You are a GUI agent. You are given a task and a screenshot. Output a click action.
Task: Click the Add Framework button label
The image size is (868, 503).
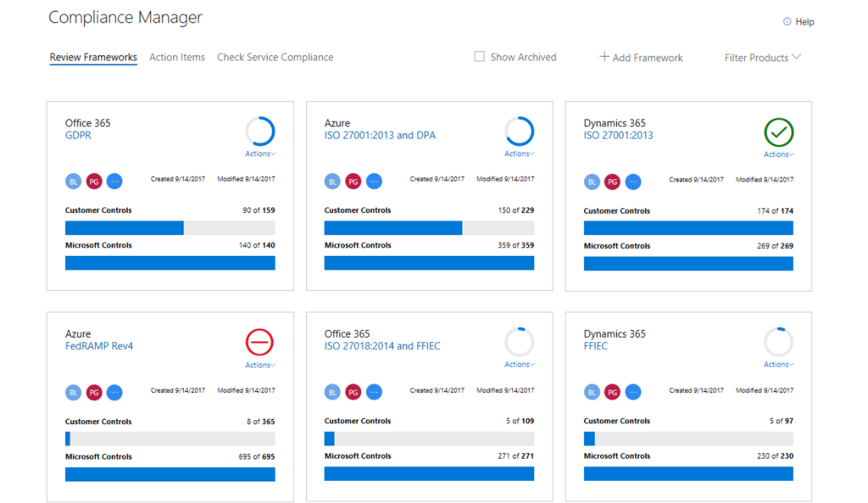(x=648, y=58)
